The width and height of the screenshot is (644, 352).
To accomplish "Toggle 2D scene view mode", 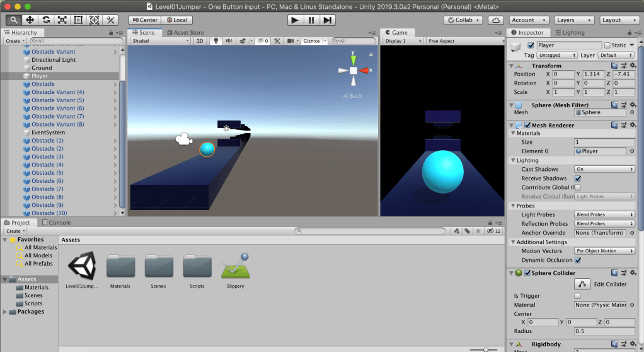I will pyautogui.click(x=200, y=41).
